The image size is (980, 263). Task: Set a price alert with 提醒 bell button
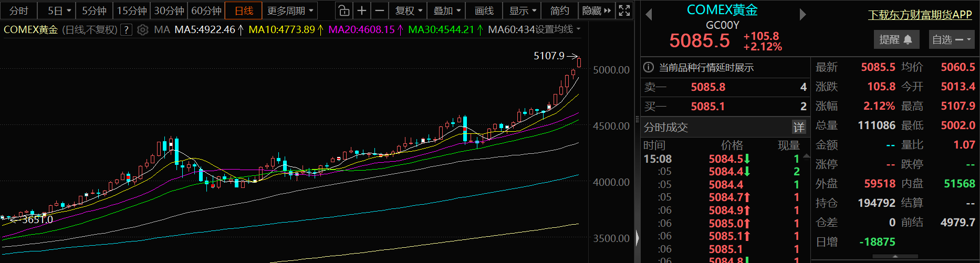(896, 39)
